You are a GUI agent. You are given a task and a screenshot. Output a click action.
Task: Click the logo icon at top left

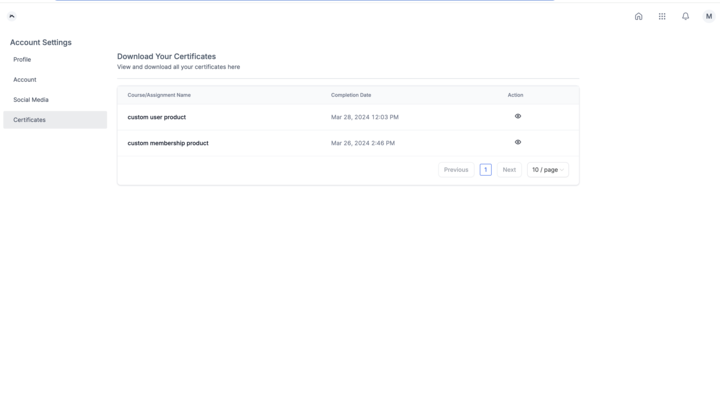[12, 16]
